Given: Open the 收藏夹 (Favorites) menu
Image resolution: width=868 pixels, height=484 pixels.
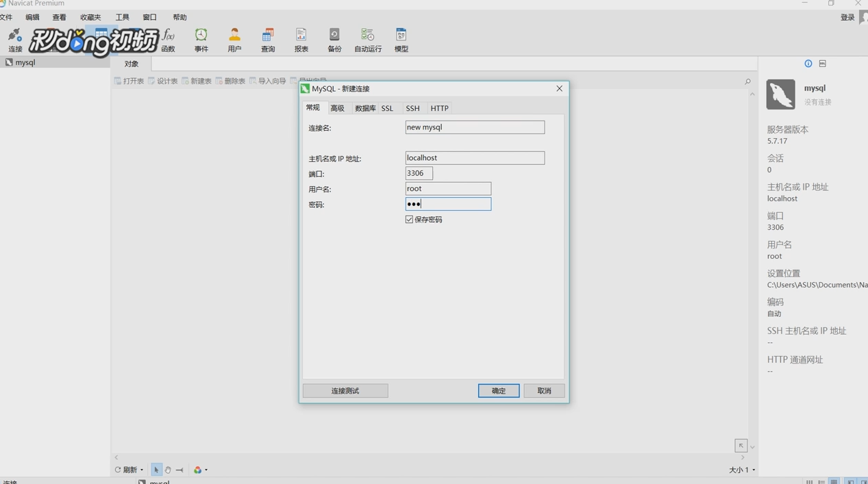Looking at the screenshot, I should (90, 17).
